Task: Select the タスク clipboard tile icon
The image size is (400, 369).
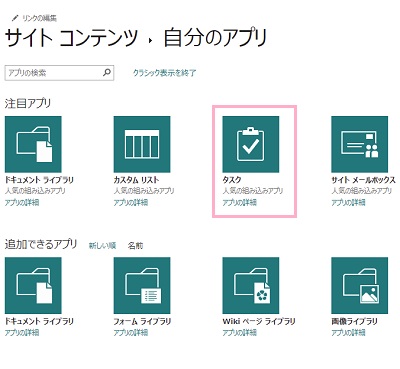Action: (251, 144)
